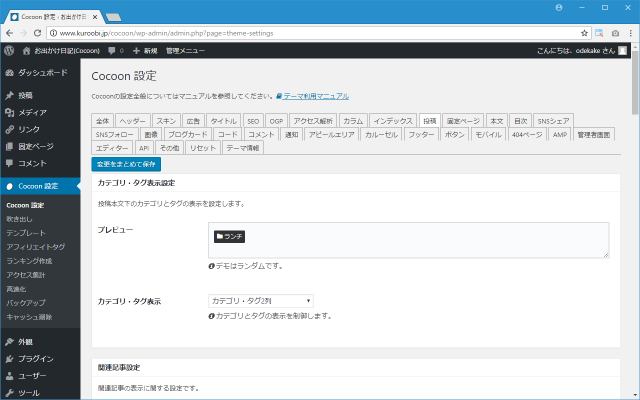Open the Dashboard (ダッシュボード) menu
The image size is (640, 400).
pyautogui.click(x=41, y=73)
